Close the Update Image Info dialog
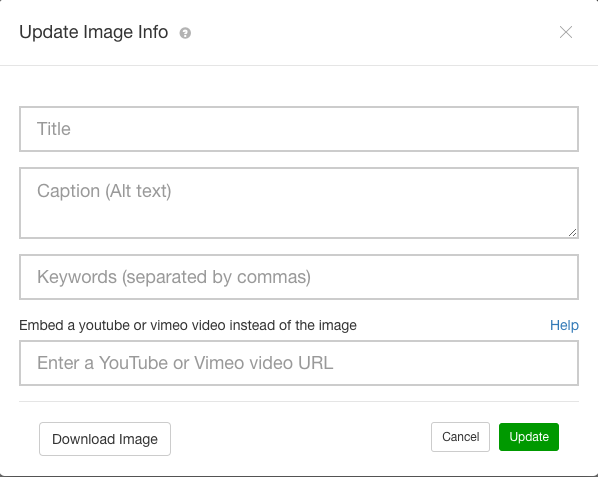The height and width of the screenshot is (477, 598). 566,32
